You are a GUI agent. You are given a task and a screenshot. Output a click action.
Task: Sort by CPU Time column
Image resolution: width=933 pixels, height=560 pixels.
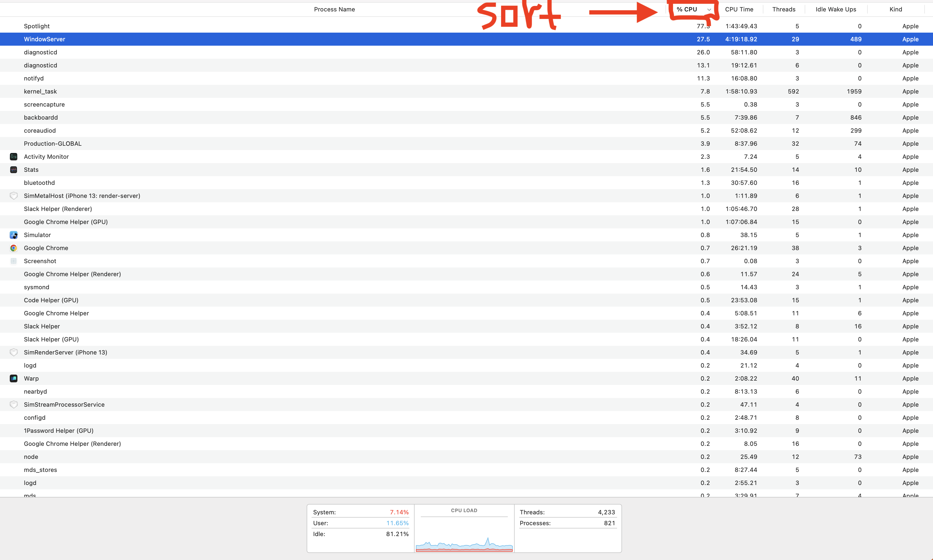[x=739, y=10]
